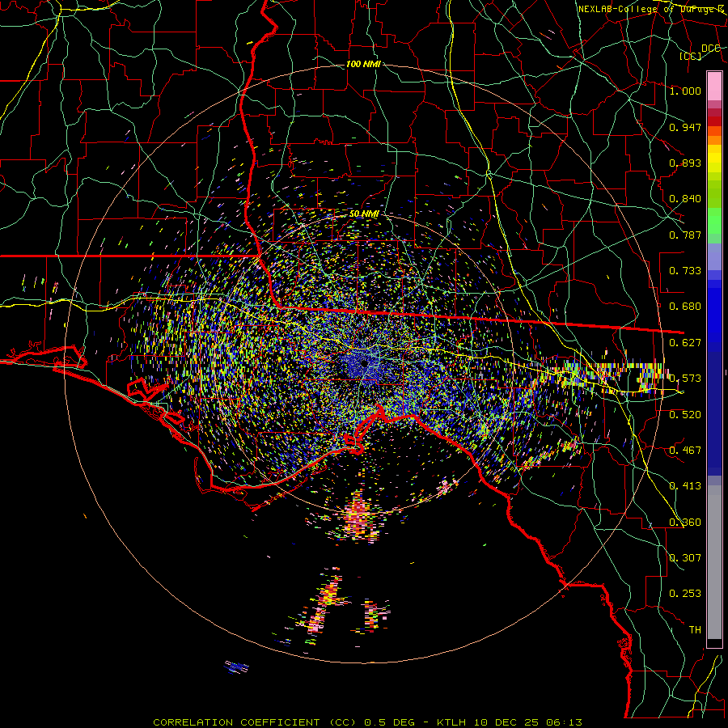Click the 0.680 scale value
Screen dimensions: 728x728
coord(685,307)
